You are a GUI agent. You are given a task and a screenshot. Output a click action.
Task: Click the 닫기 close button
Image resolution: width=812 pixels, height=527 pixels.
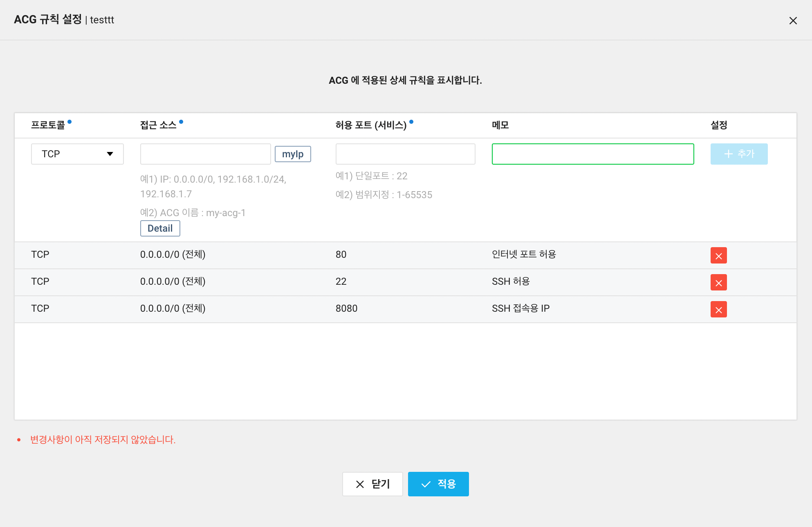(x=372, y=484)
